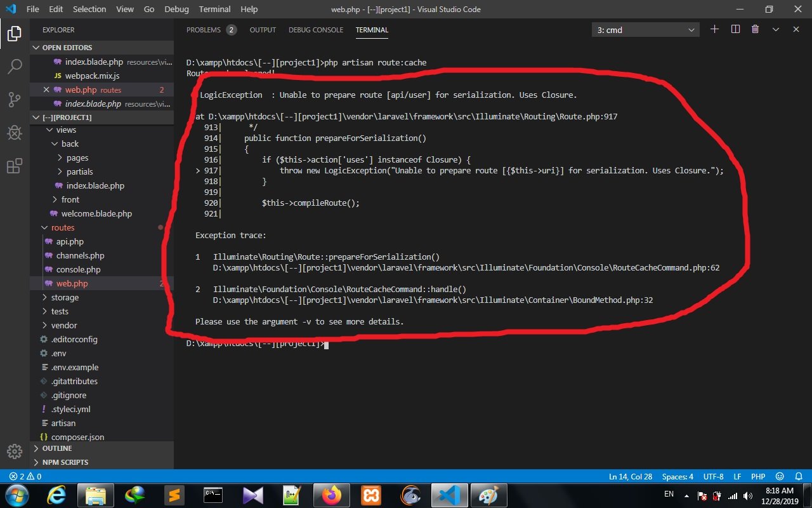Image resolution: width=812 pixels, height=508 pixels.
Task: Expand the storage folder
Action: point(101,297)
